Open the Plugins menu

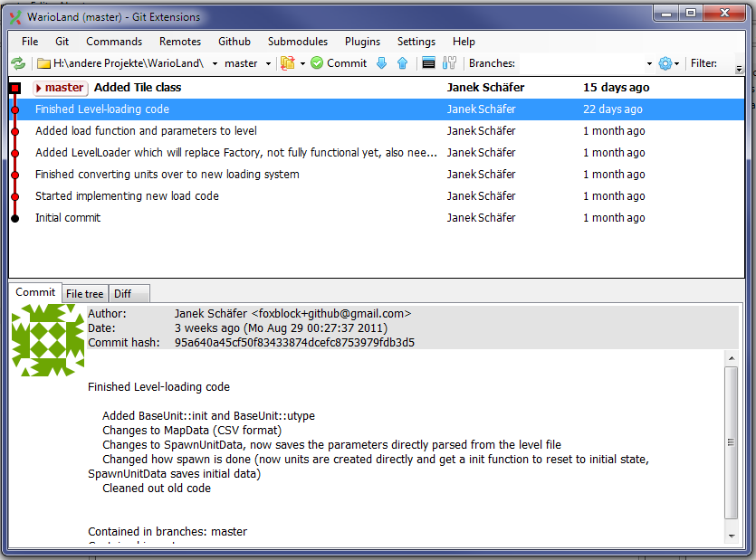[x=362, y=42]
